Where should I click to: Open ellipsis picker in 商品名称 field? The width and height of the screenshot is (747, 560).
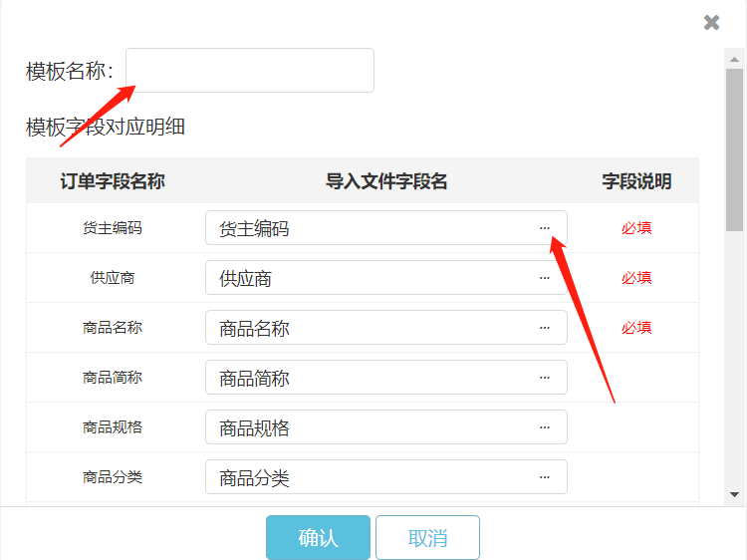[545, 328]
